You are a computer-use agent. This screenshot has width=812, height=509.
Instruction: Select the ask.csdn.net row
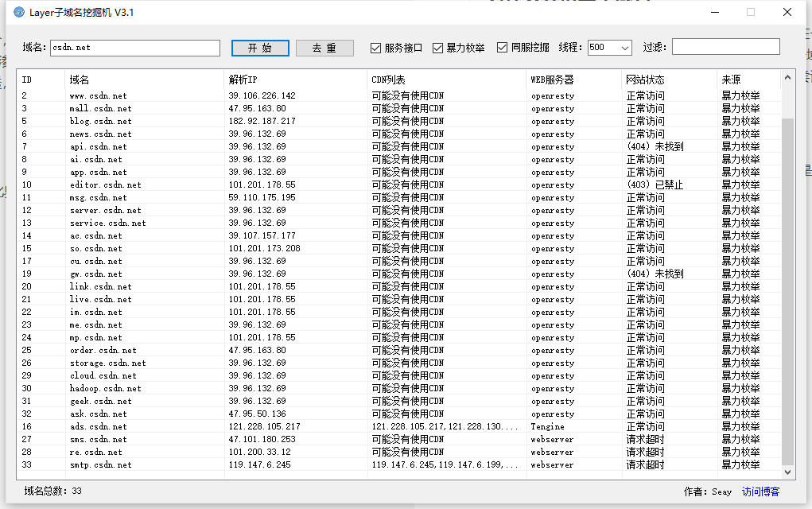point(398,414)
